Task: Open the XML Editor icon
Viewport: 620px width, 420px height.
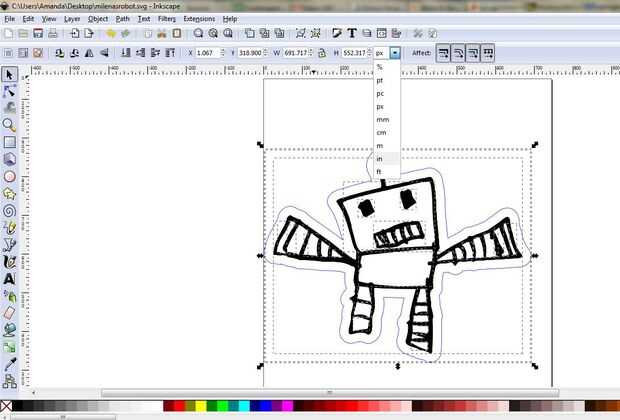Action: tap(382, 34)
